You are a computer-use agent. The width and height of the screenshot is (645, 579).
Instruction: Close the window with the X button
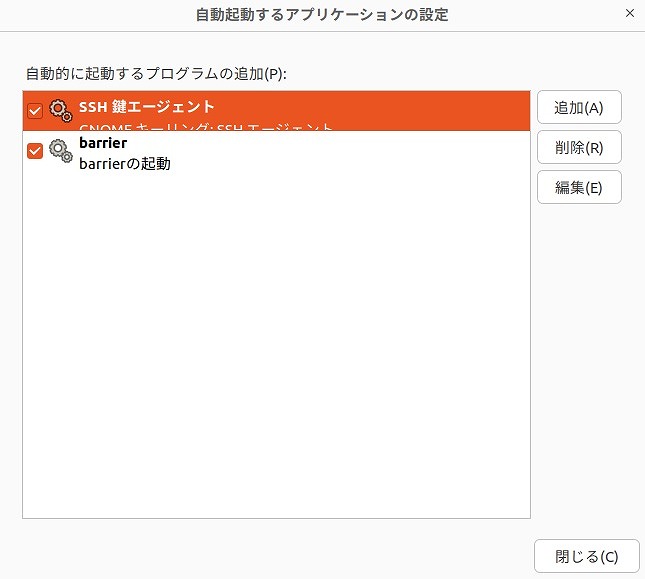click(629, 14)
